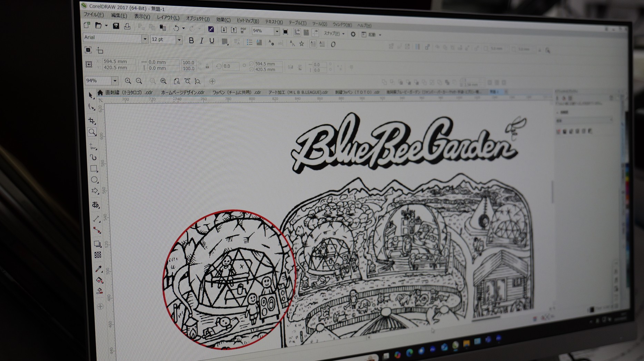Pick the Transparency checkerboard tool
Screen dimensions: 644x361
[98, 255]
